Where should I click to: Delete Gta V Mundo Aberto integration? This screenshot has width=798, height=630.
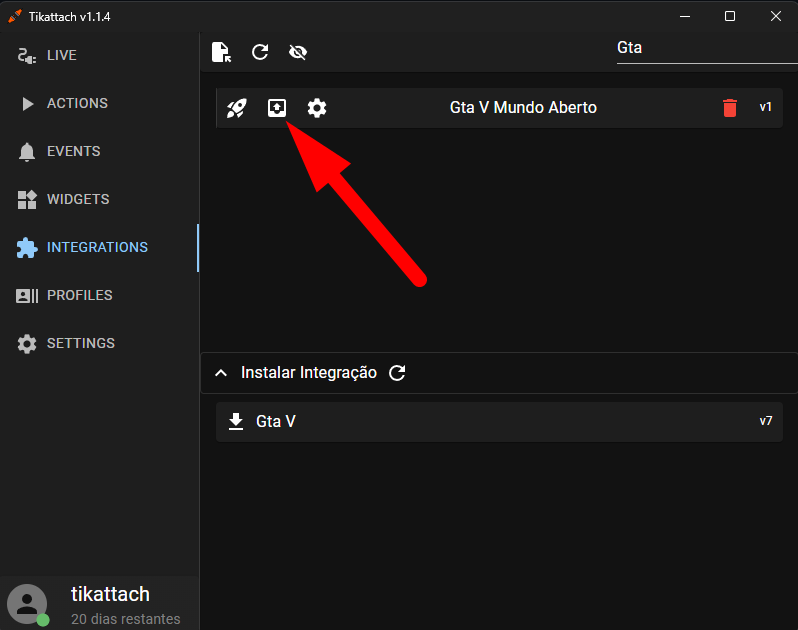[x=730, y=108]
